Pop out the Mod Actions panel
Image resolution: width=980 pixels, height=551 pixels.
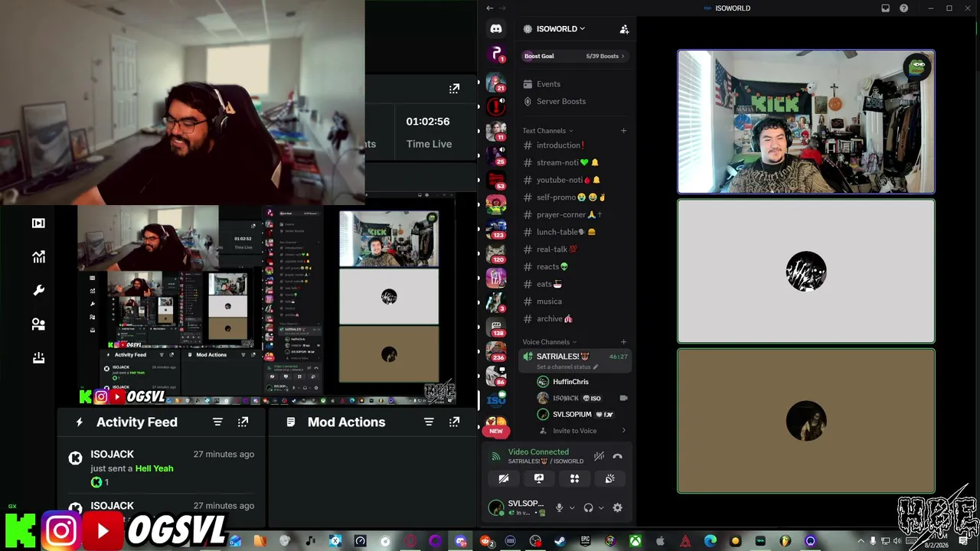click(454, 422)
